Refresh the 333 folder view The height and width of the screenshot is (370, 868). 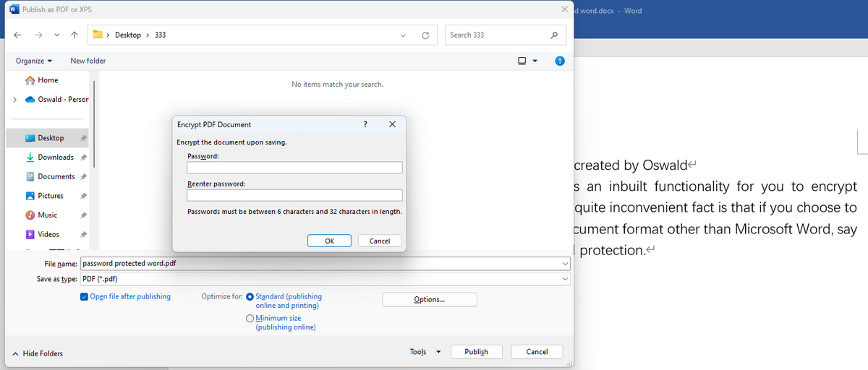click(x=426, y=35)
